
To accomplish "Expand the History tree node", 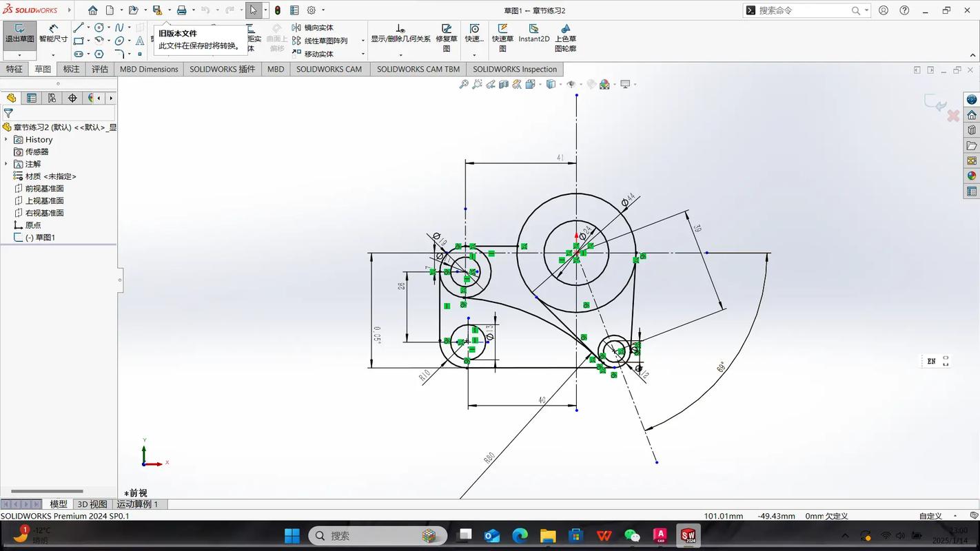I will 6,139.
